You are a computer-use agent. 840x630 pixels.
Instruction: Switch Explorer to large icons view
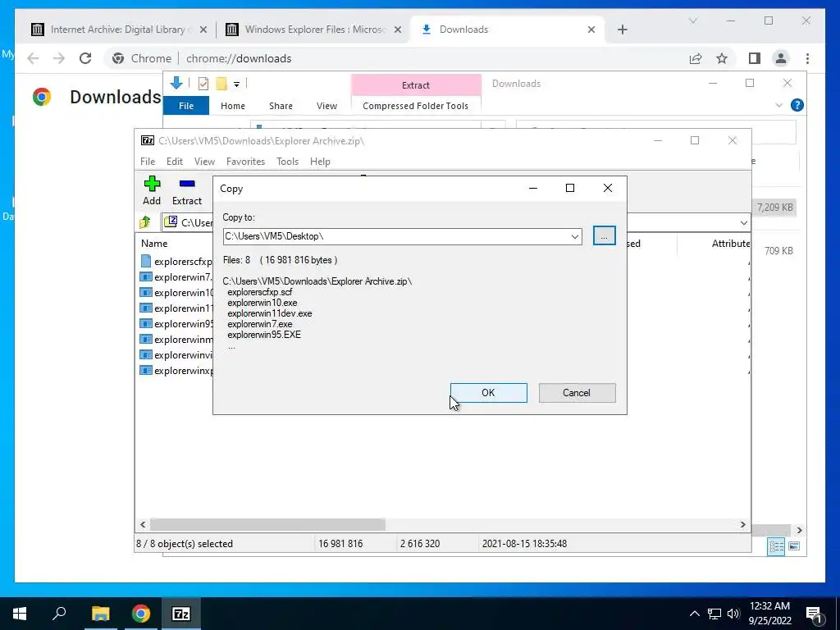794,546
